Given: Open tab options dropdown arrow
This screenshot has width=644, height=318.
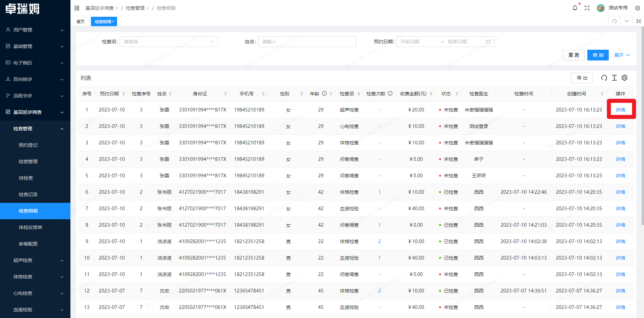Looking at the screenshot, I should (627, 21).
